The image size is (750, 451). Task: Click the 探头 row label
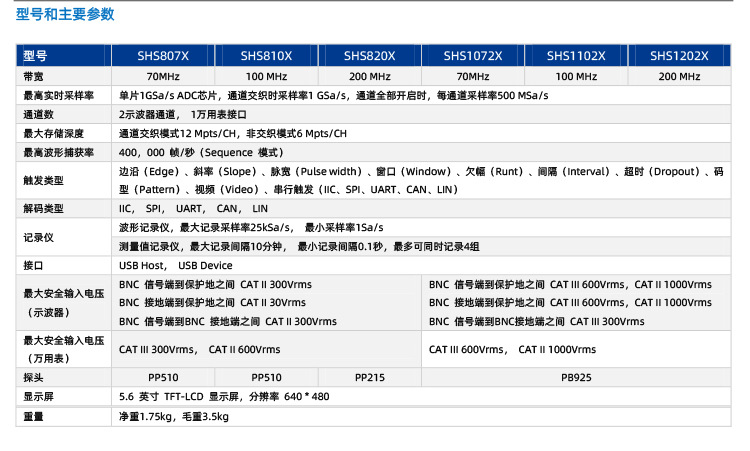pyautogui.click(x=33, y=377)
